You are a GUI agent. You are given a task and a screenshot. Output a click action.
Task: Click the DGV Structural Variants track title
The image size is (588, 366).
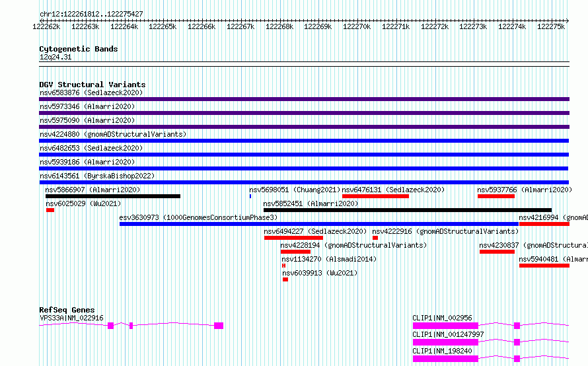92,85
